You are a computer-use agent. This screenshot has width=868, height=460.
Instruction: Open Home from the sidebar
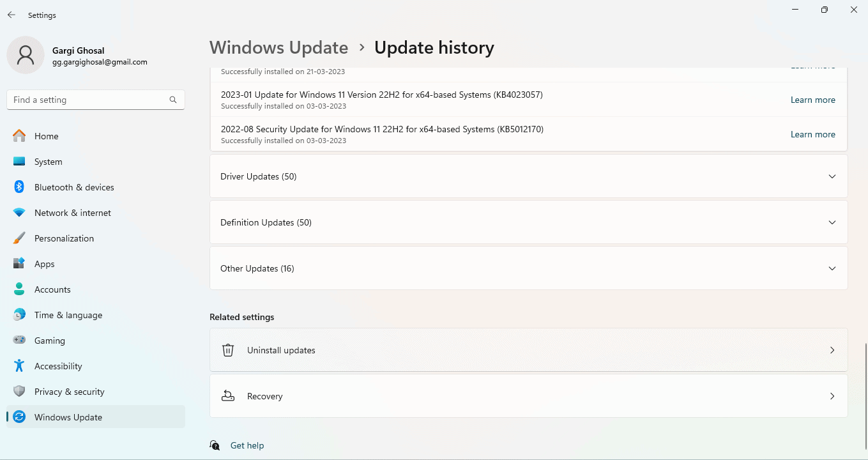pos(45,136)
